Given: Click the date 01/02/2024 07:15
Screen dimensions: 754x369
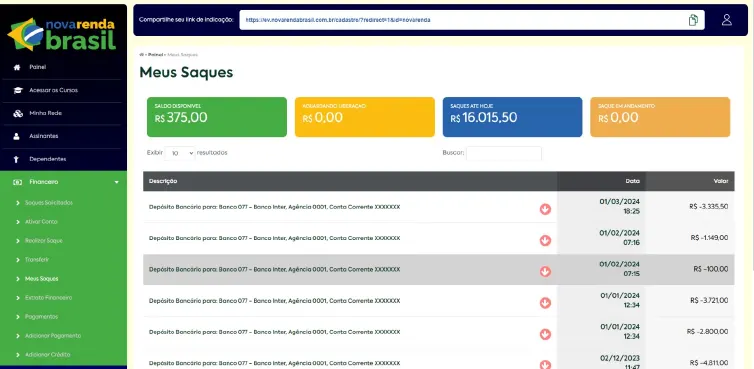Looking at the screenshot, I should 619,269.
